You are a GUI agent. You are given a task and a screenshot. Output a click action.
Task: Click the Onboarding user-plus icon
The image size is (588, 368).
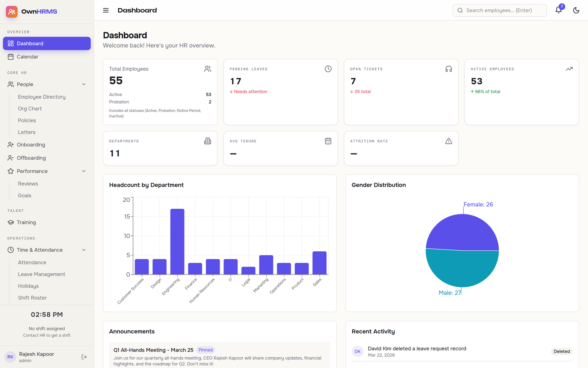pyautogui.click(x=11, y=145)
